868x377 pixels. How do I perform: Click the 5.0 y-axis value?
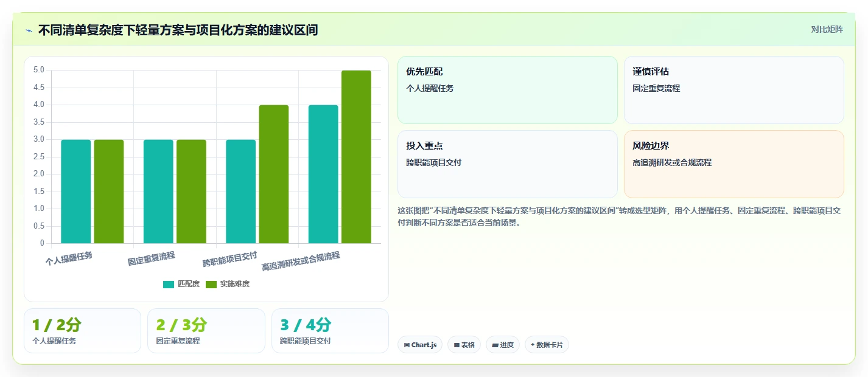coord(38,70)
